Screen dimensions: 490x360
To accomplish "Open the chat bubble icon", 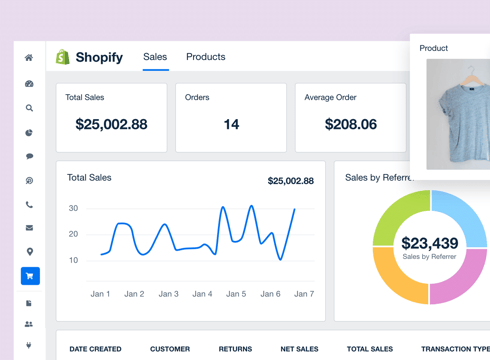I will [x=29, y=156].
